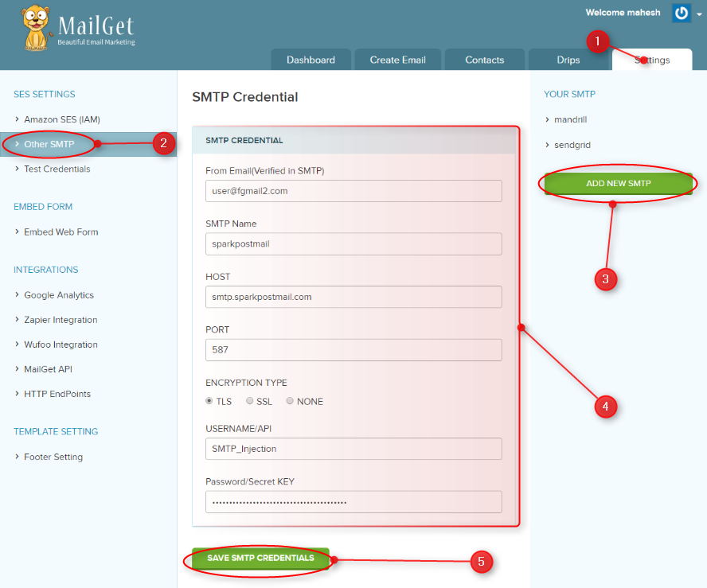Screen dimensions: 707x588
Task: Click the chevron before Google Analytics
Action: (18, 294)
